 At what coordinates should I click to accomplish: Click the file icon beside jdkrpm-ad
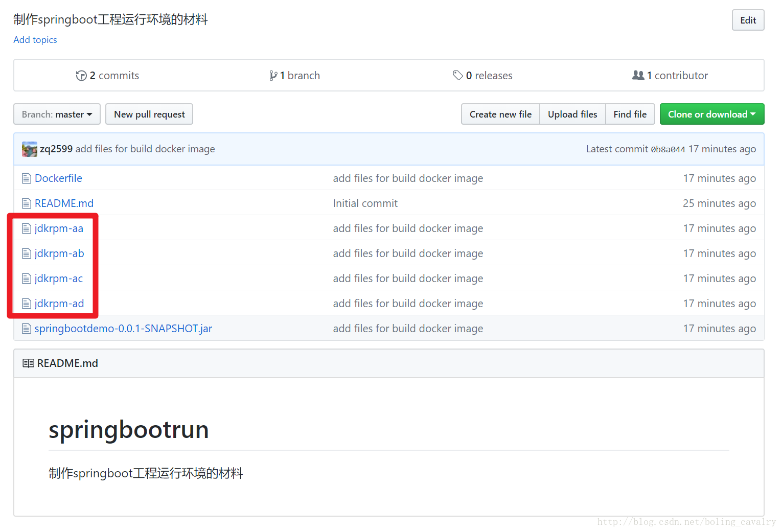click(27, 304)
